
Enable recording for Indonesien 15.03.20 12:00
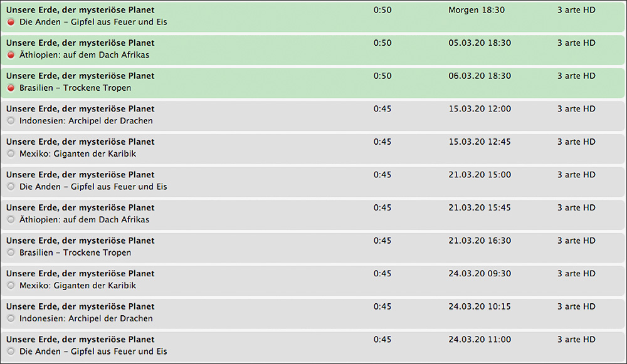11,121
